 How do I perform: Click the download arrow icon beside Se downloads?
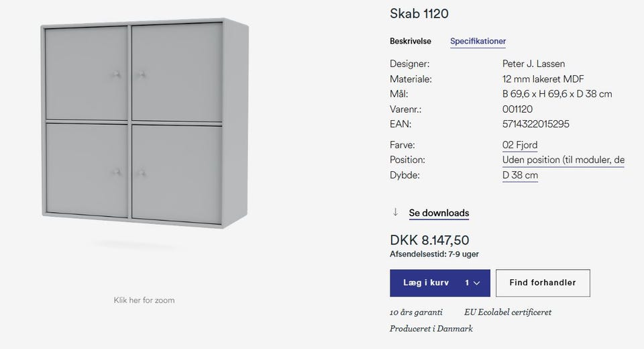395,213
